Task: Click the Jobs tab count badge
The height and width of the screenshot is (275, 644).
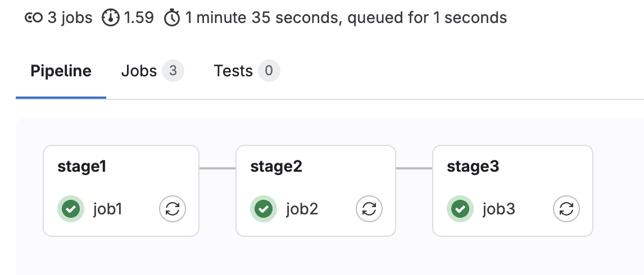Action: [x=173, y=71]
